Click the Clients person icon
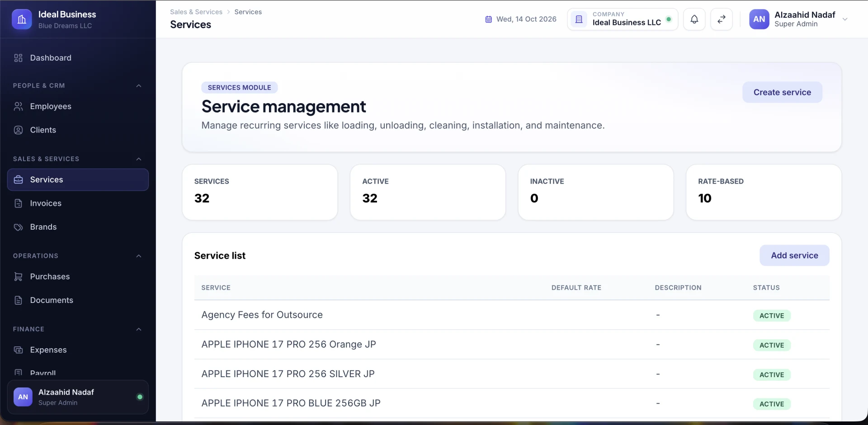 point(18,130)
